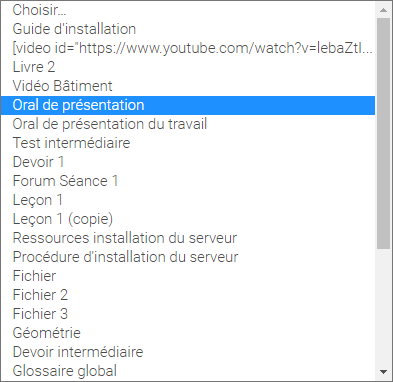Viewport: 393px width, 382px height.
Task: Select the 'Géométrie' option
Action: [x=188, y=333]
